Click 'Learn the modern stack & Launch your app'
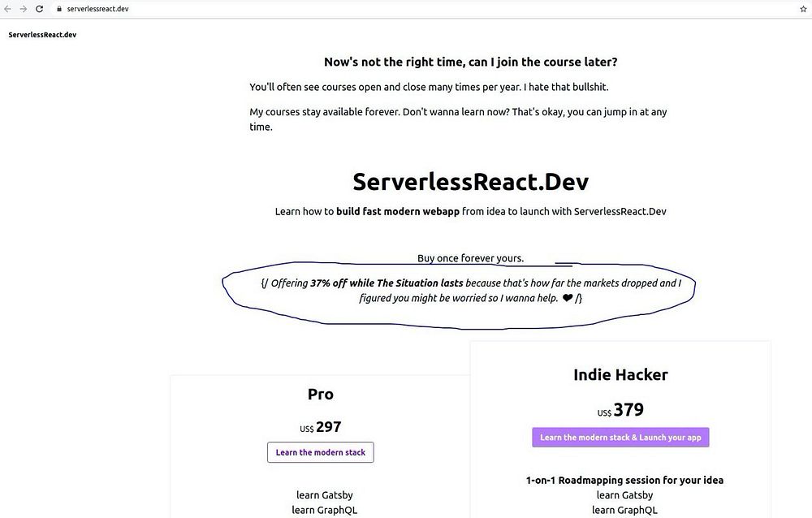The height and width of the screenshot is (518, 812). point(620,437)
